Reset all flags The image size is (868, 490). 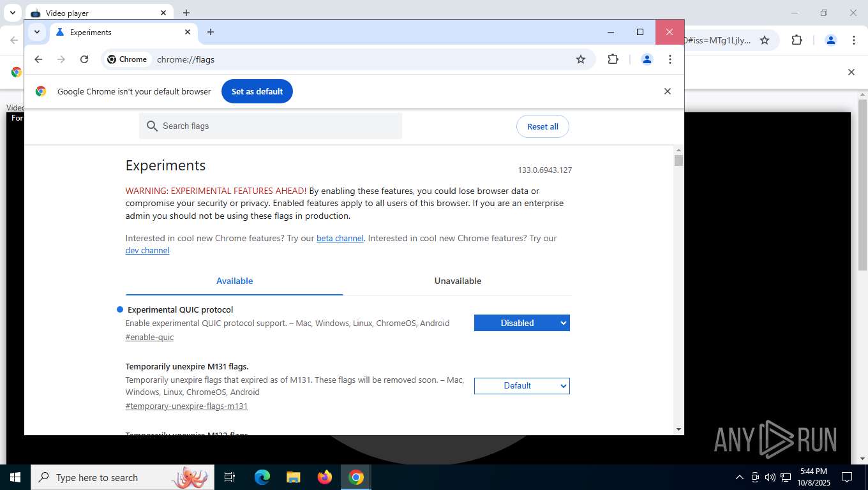(x=542, y=126)
